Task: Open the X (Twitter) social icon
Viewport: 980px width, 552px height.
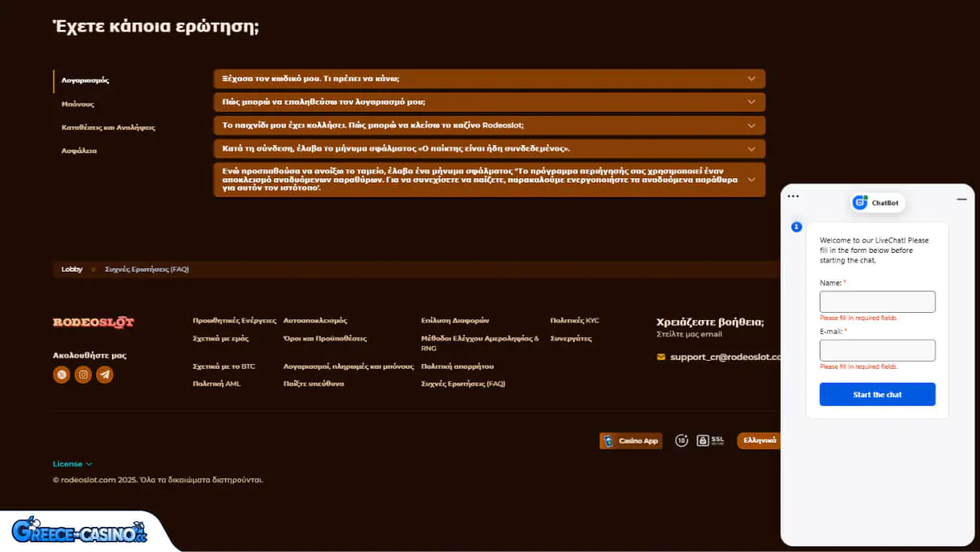Action: 62,374
